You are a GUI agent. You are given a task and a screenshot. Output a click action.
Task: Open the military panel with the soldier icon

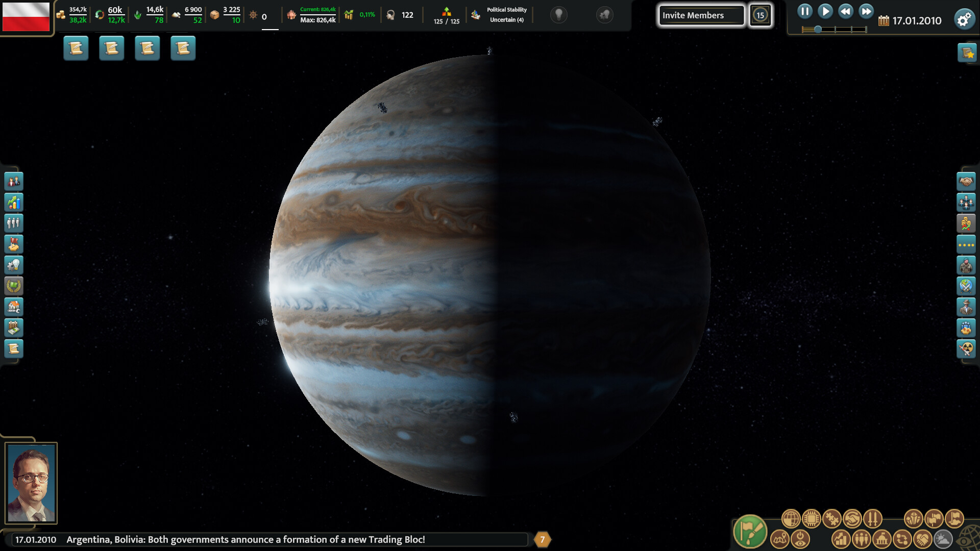(x=967, y=265)
